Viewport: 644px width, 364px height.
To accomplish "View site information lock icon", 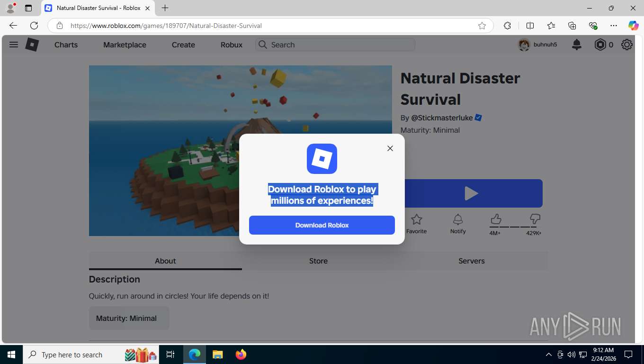I will click(59, 26).
